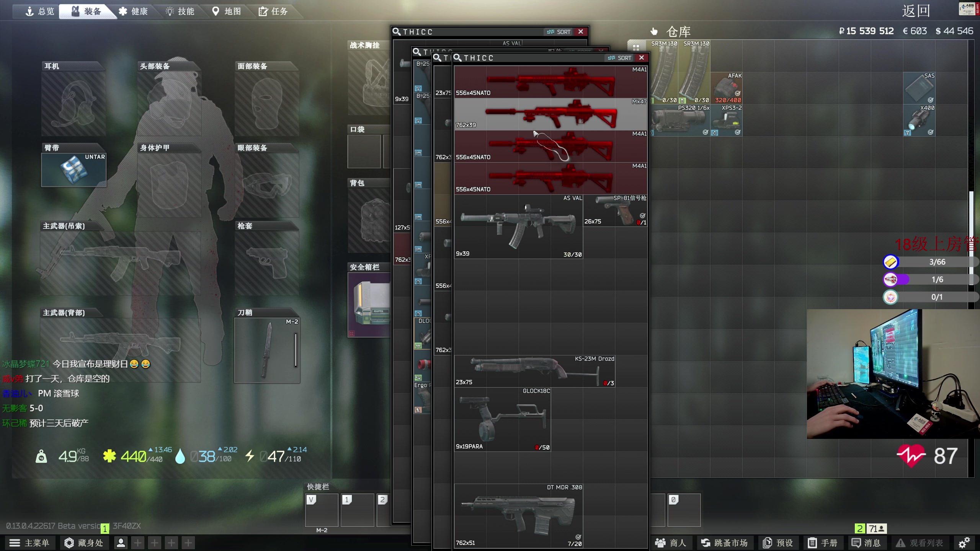Open the 跳蚤市场 flea market
Screen dimensions: 980x551
pos(724,543)
